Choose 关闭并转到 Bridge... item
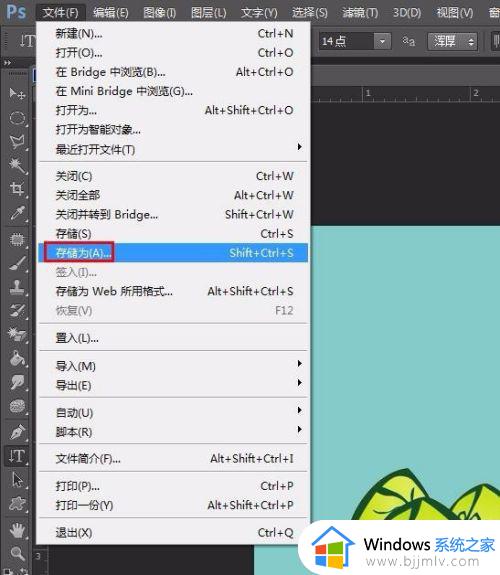Viewport: 500px width, 575px height. pyautogui.click(x=173, y=215)
